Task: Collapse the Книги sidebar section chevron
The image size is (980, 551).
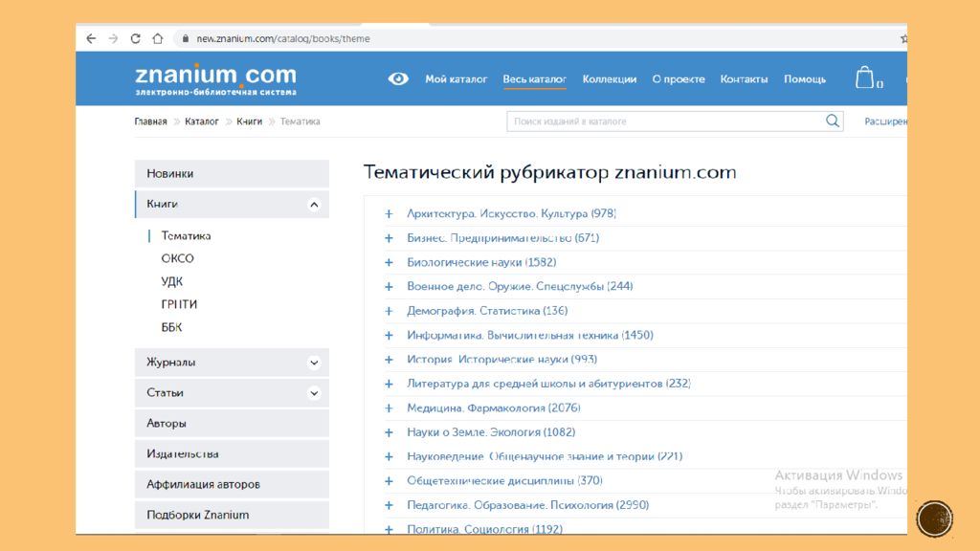Action: click(314, 205)
